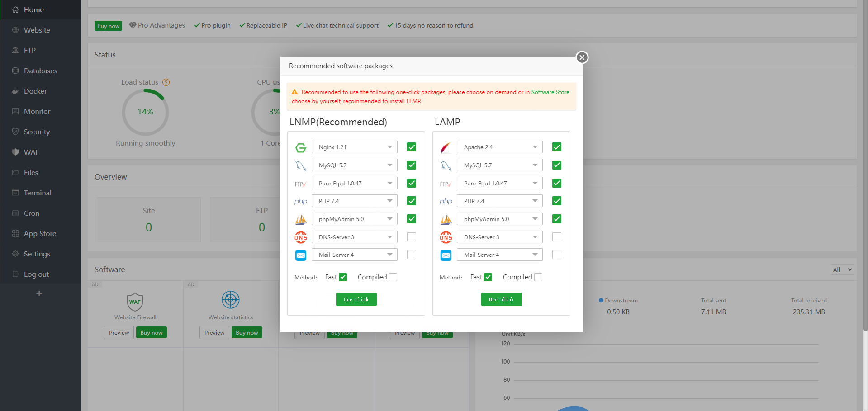The width and height of the screenshot is (868, 411).
Task: Open the Nginx 1.21 version dropdown
Action: point(354,147)
